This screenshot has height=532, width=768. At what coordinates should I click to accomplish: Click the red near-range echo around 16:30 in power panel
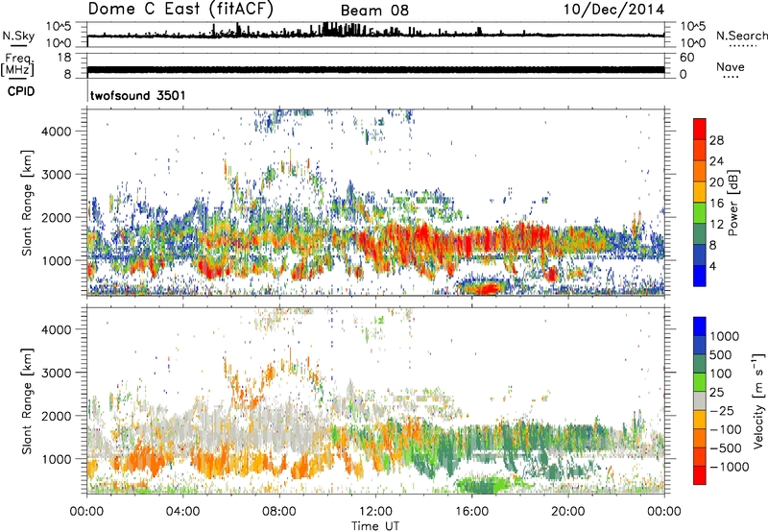tap(486, 288)
